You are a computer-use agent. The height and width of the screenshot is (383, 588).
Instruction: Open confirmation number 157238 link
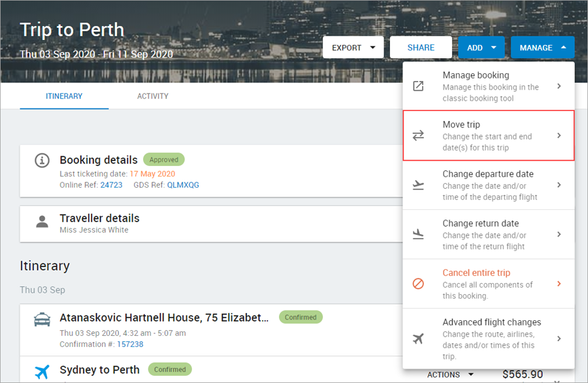[x=130, y=344]
